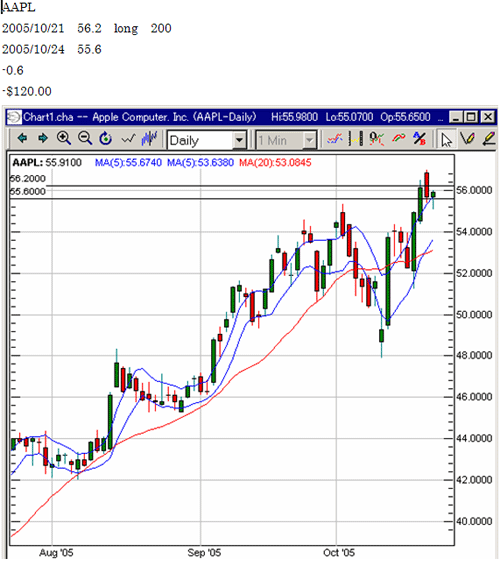The width and height of the screenshot is (500, 566).
Task: Open the indicators icon with colored lines
Action: [x=335, y=139]
